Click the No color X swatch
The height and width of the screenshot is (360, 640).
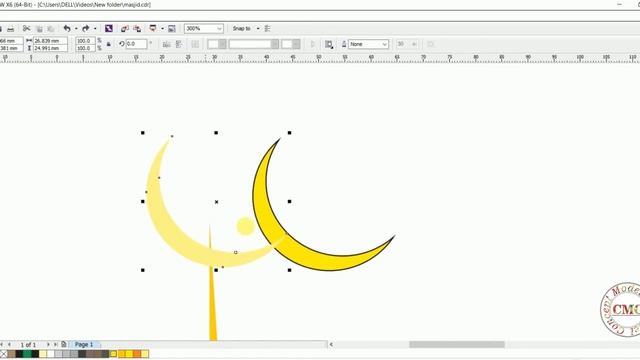click(3, 353)
